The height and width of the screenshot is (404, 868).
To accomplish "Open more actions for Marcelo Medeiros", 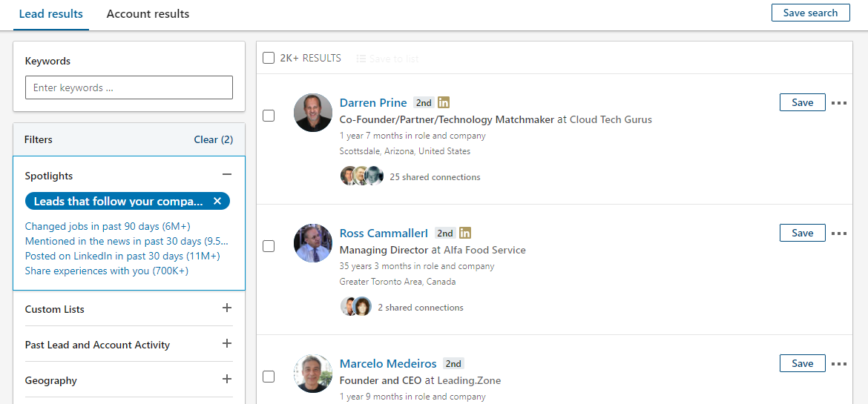I will click(838, 363).
